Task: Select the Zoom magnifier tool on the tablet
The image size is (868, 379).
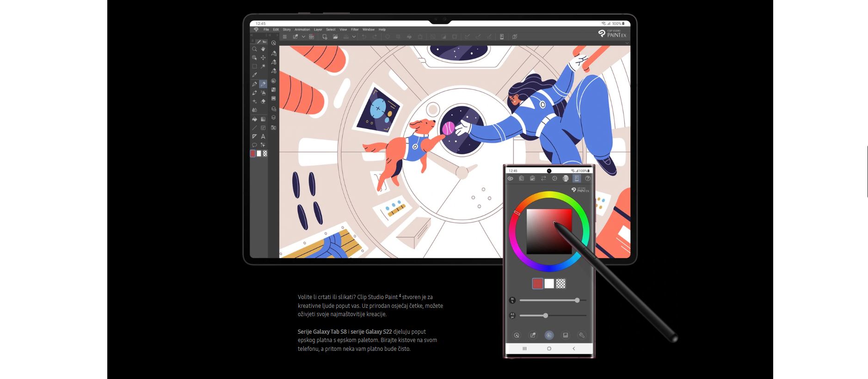Action: click(255, 49)
